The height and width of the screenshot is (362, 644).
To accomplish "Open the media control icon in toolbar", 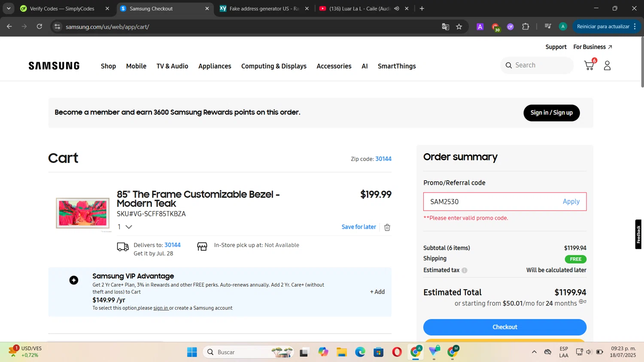I will [x=548, y=27].
